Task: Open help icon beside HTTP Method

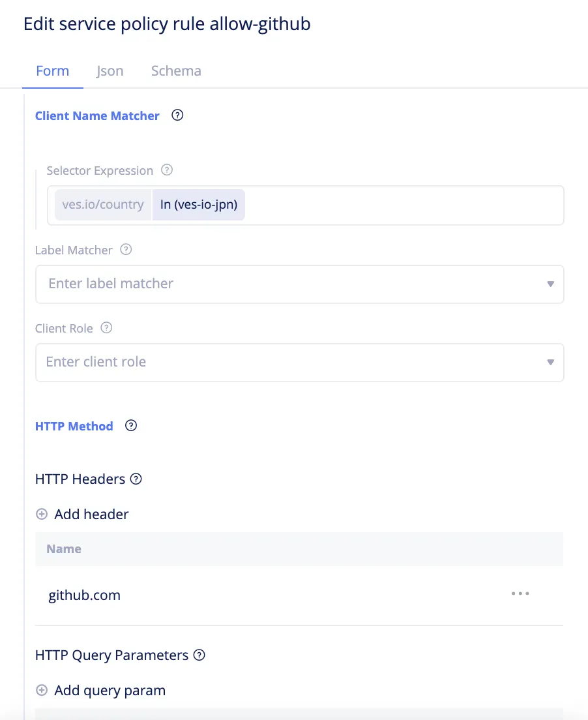Action: coord(131,426)
